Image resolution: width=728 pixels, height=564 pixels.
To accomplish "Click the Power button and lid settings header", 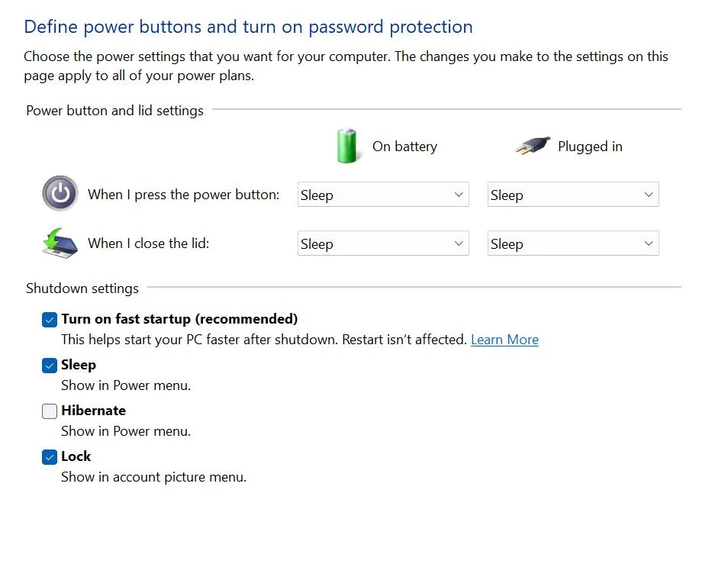I will (x=114, y=111).
